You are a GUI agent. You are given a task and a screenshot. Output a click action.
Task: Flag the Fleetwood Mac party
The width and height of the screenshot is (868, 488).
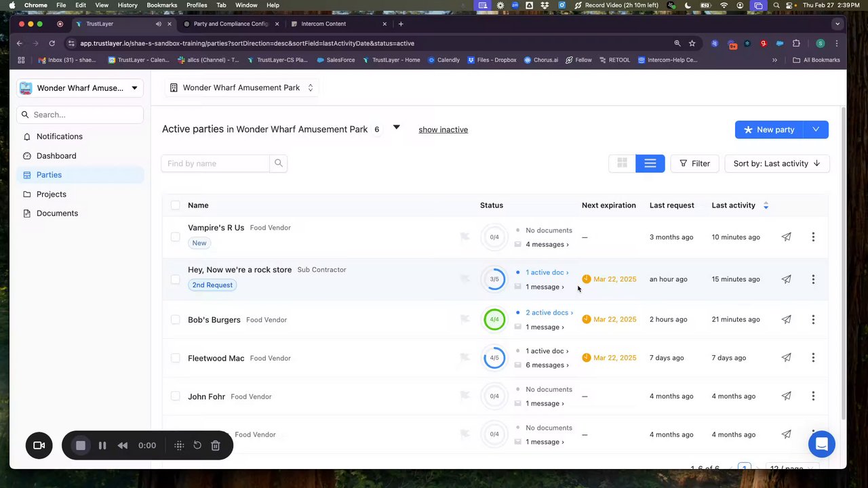(465, 358)
